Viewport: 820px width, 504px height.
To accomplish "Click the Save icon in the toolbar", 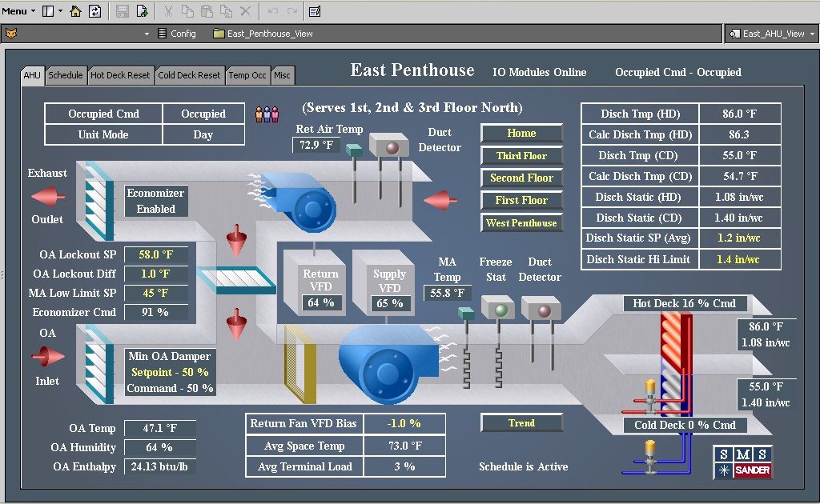I will click(x=123, y=11).
